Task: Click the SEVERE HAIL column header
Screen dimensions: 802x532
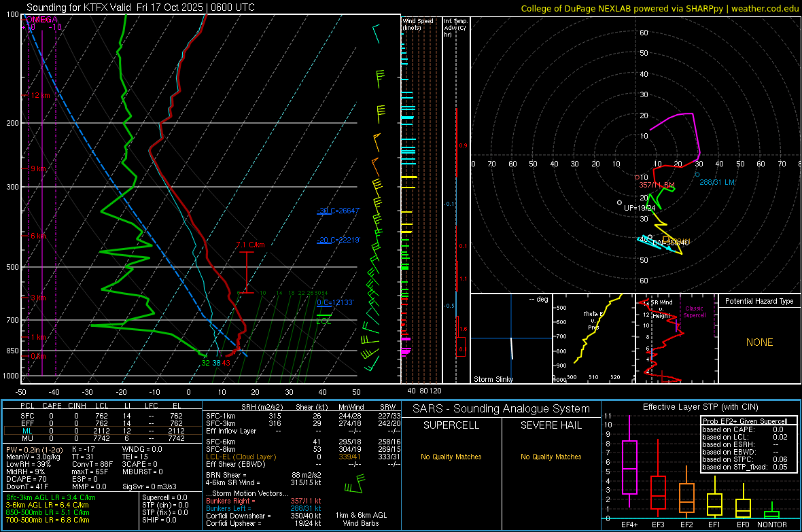Action: (551, 425)
